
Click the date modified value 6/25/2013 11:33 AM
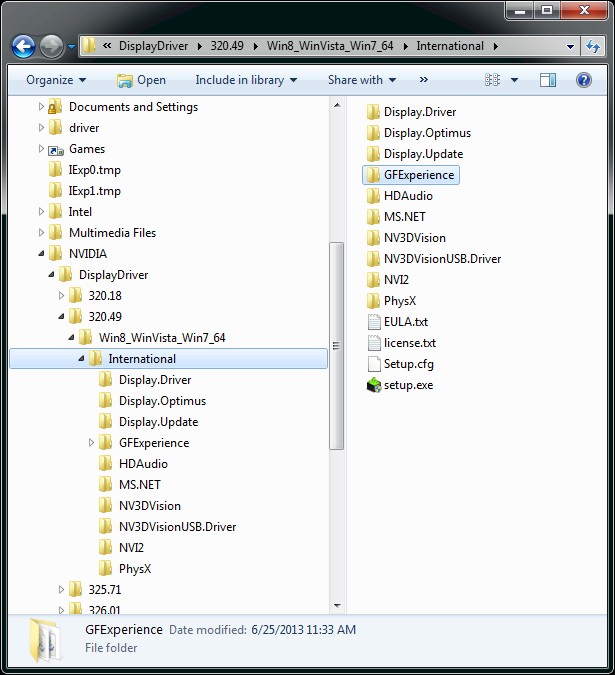point(303,630)
